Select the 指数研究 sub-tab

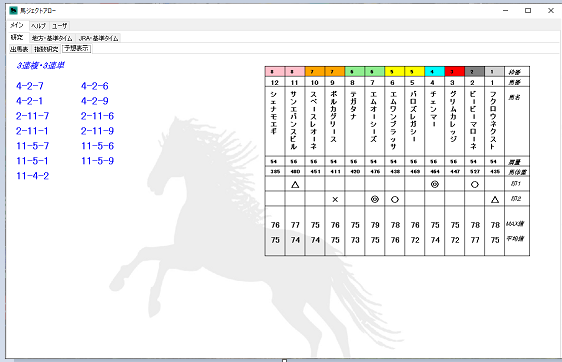pyautogui.click(x=46, y=49)
